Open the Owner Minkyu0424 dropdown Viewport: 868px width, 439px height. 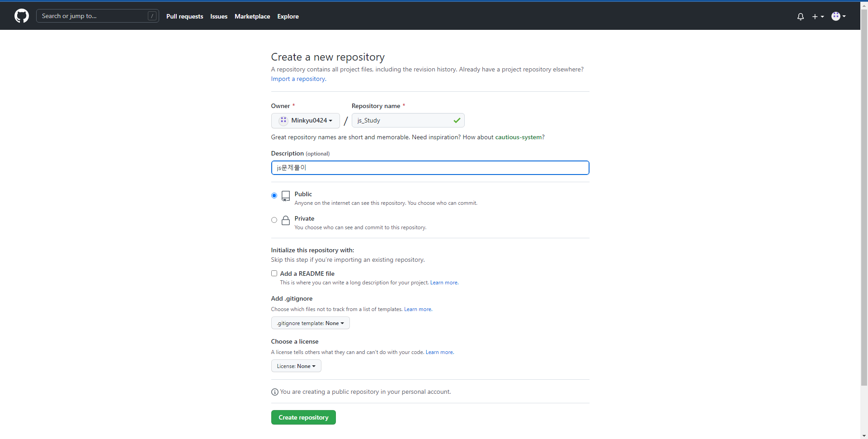point(305,120)
